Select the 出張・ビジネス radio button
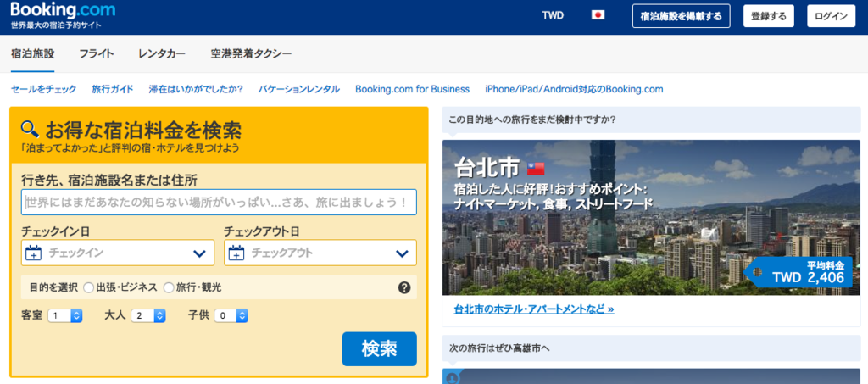868x384 pixels. point(88,287)
